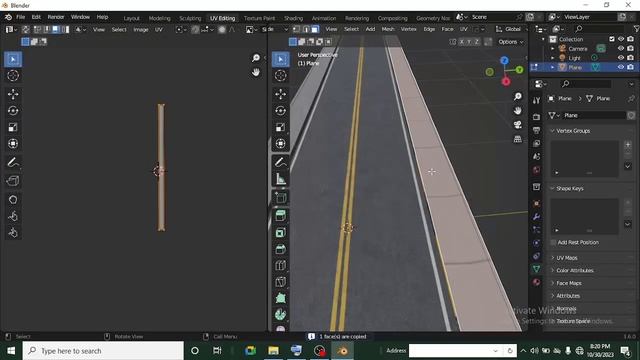Select the Bevel tool
Screen dimensions: 640x360
(x=280, y=249)
